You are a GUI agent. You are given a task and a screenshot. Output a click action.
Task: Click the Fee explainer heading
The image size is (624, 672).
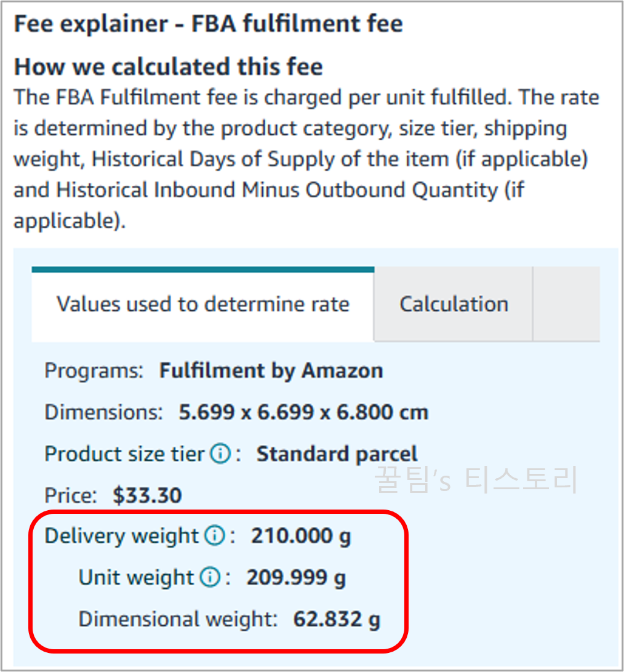[x=208, y=23]
